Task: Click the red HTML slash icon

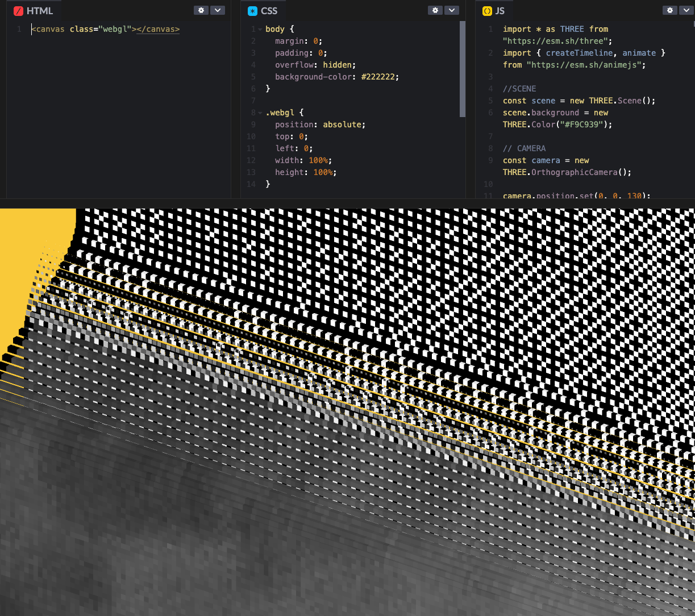Action: point(19,11)
